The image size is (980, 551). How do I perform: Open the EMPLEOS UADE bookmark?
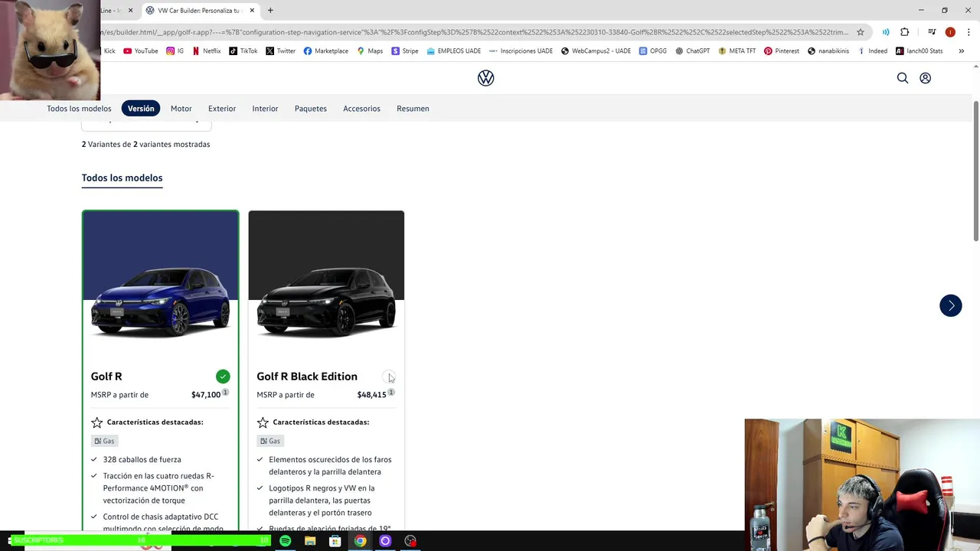[x=453, y=51]
